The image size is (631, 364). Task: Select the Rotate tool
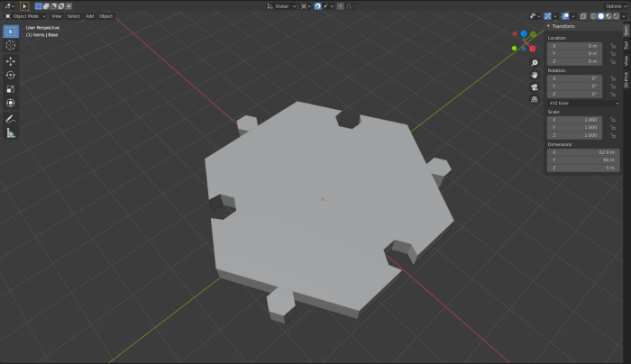11,75
